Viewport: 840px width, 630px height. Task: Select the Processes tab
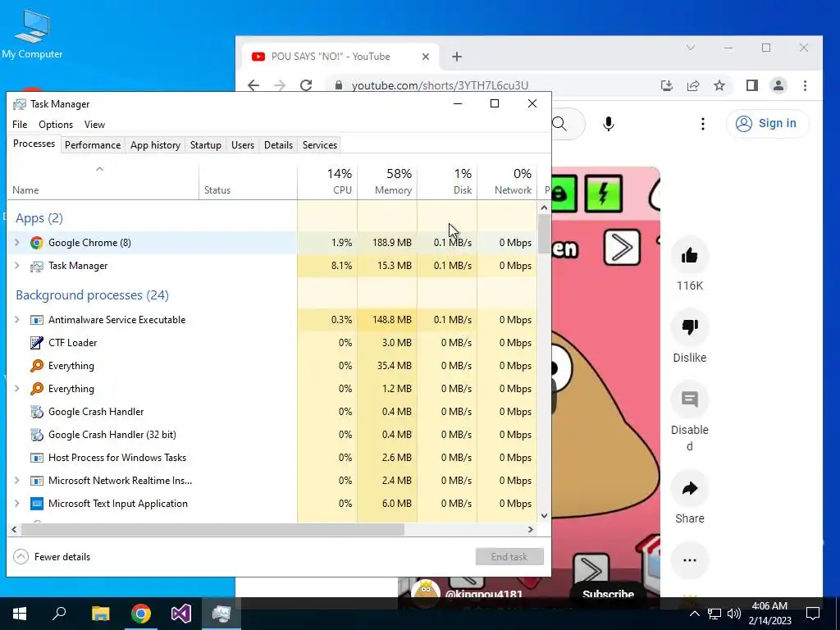(x=34, y=144)
